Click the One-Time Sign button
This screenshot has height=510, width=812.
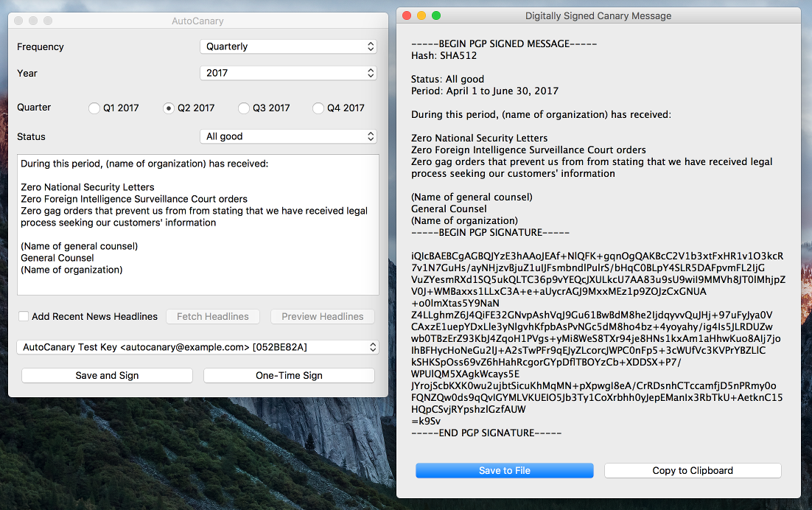point(289,375)
